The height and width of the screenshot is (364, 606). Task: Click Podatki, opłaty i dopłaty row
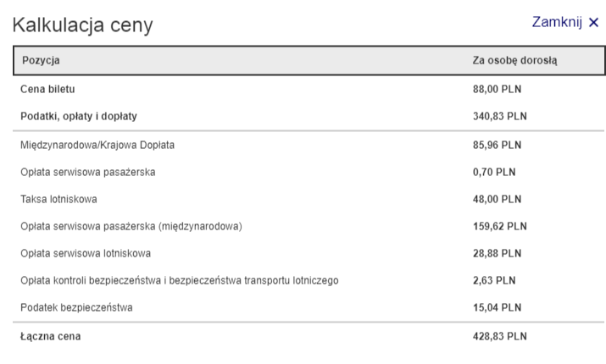pos(309,116)
